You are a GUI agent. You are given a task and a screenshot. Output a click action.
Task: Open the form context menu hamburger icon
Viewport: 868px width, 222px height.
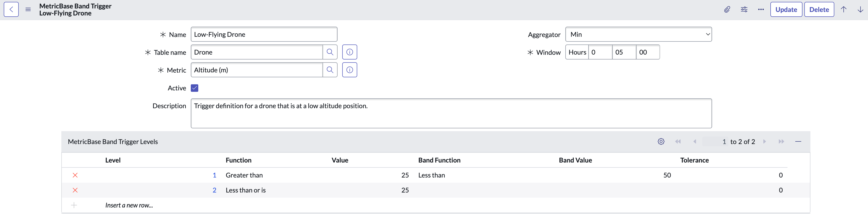(28, 9)
